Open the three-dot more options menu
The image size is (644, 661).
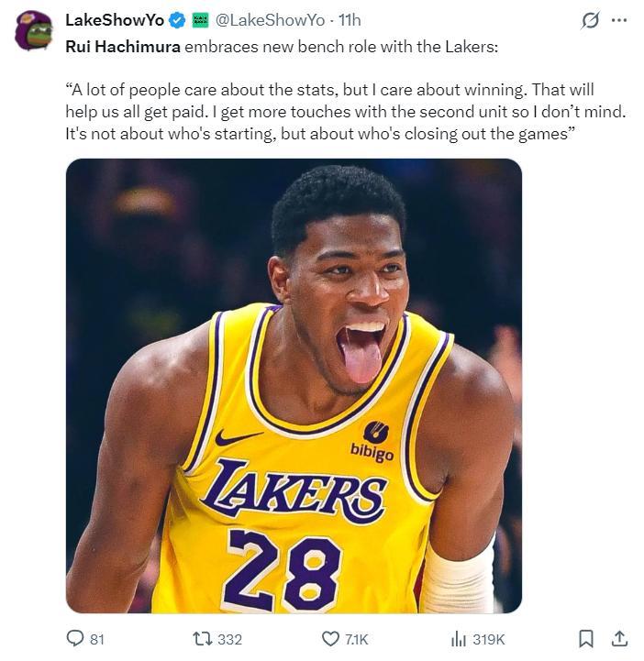pyautogui.click(x=618, y=20)
